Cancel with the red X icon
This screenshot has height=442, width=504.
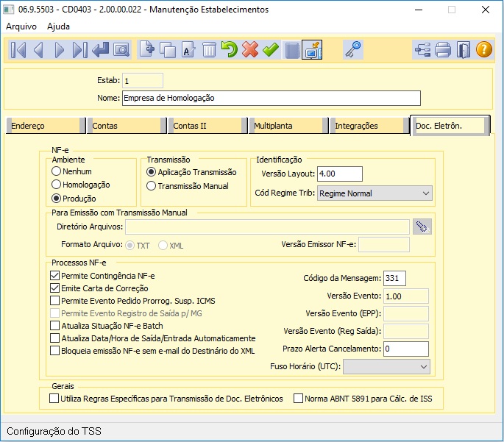click(x=250, y=49)
